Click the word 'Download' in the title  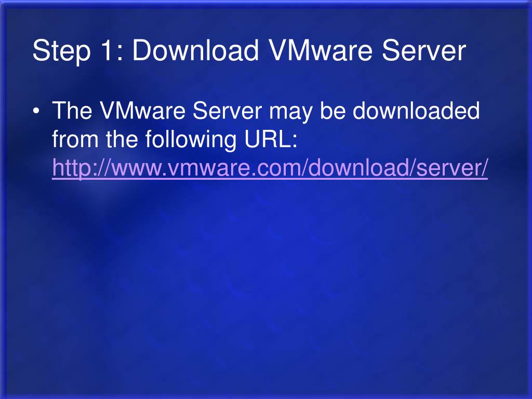[195, 50]
